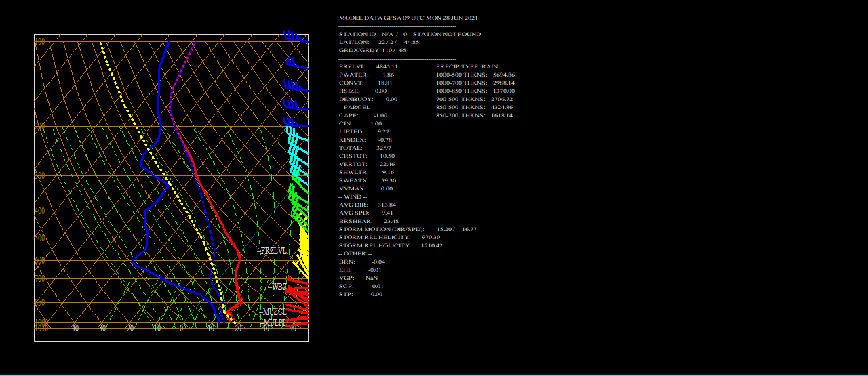
Task: Click the DENBUOY 0.00 row
Action: coord(368,99)
